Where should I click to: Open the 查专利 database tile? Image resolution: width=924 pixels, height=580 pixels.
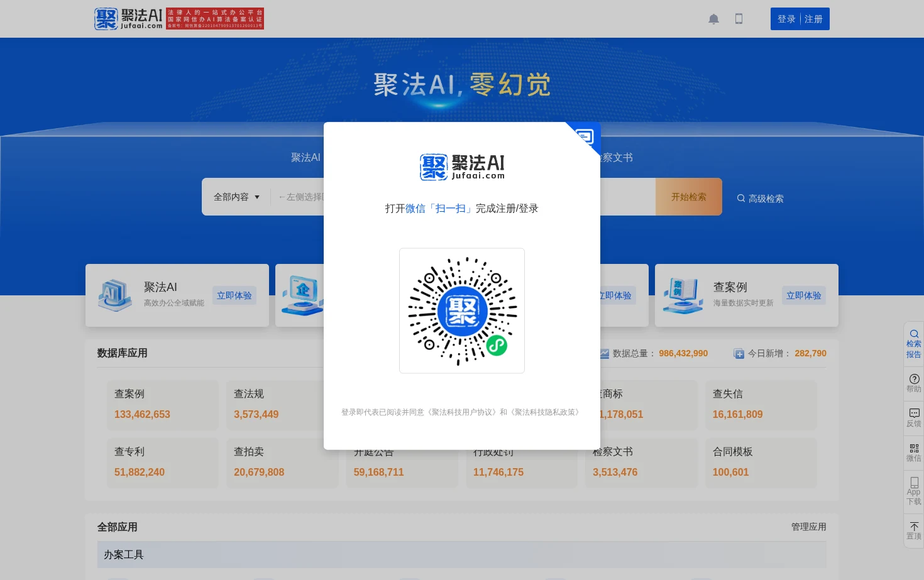coord(163,462)
